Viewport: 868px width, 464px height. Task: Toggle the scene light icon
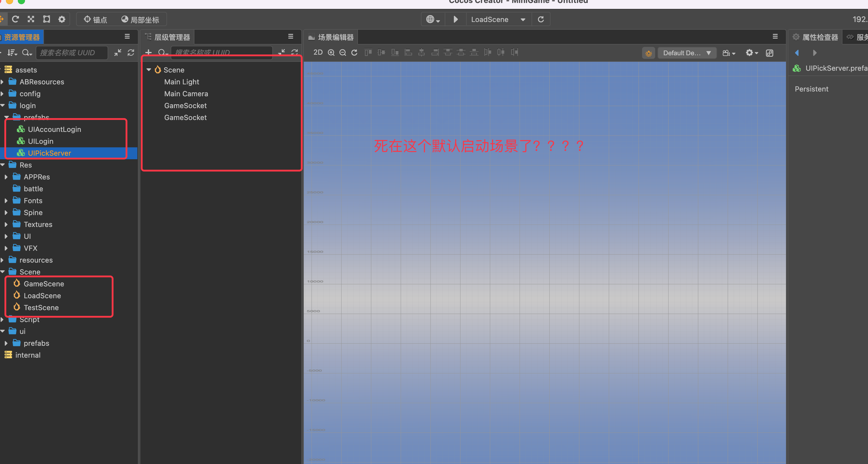(648, 53)
